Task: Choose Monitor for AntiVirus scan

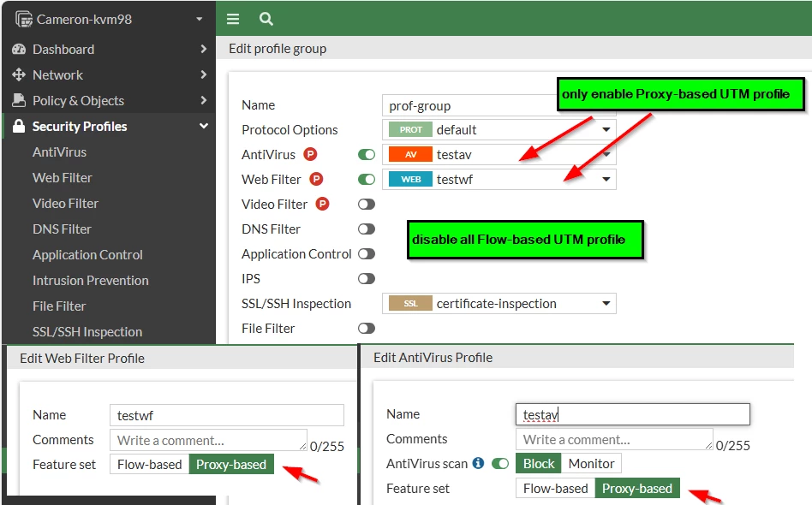Action: coord(591,463)
